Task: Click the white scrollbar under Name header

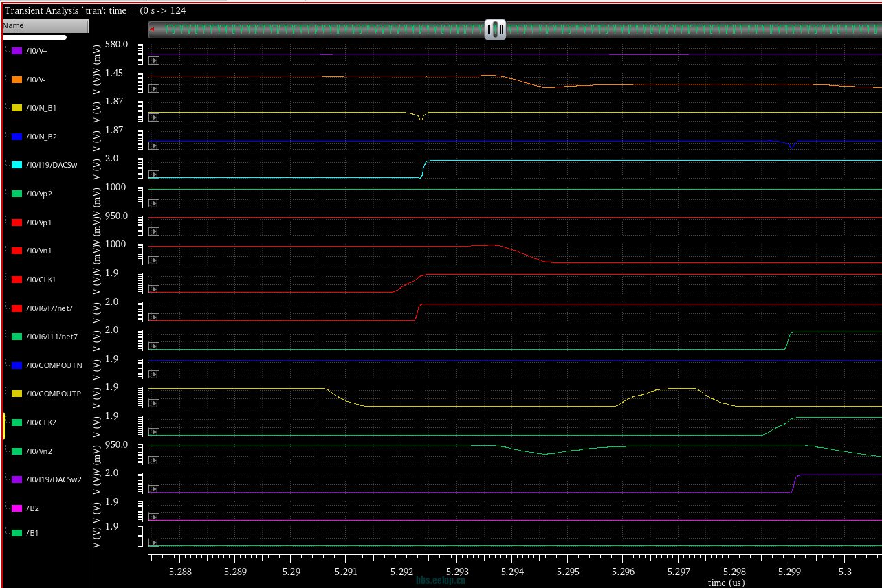Action: 34,38
